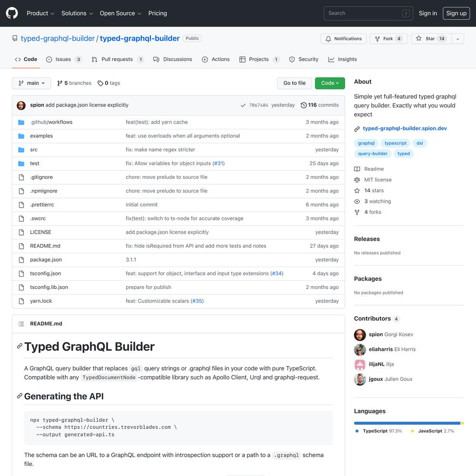Open ilijaNL contributor profile
Screen dimensions: 476x476
377,364
